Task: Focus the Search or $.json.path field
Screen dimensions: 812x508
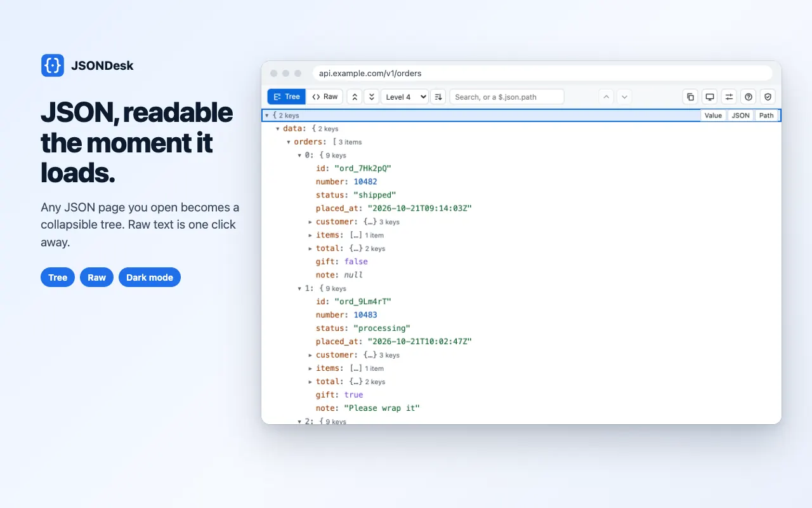Action: 506,97
